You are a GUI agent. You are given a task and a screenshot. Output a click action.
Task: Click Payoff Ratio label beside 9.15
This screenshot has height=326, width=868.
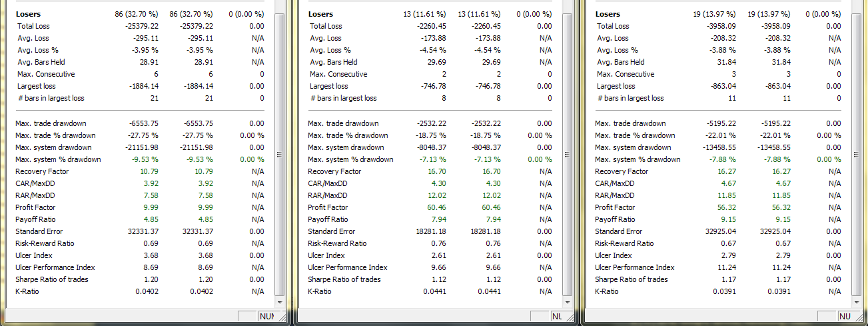click(615, 219)
